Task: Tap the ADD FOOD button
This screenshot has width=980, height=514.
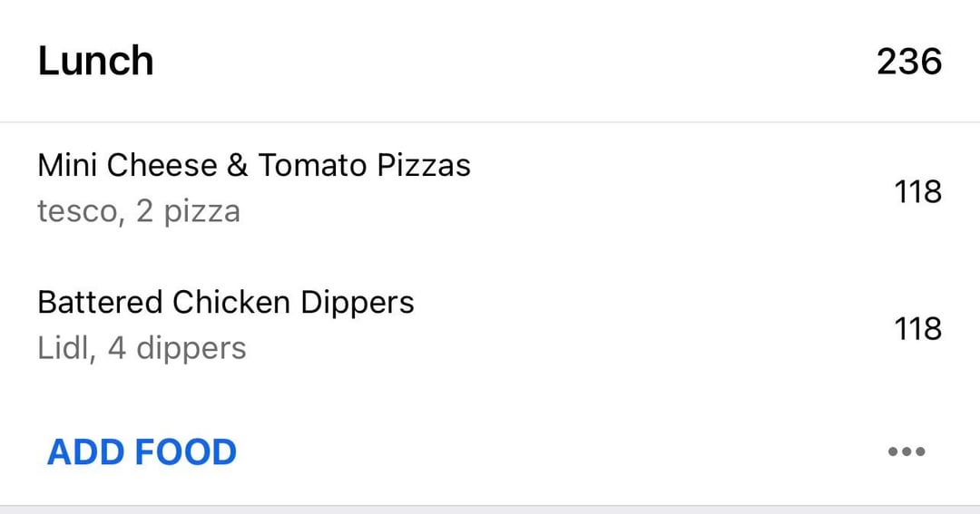Action: (142, 451)
